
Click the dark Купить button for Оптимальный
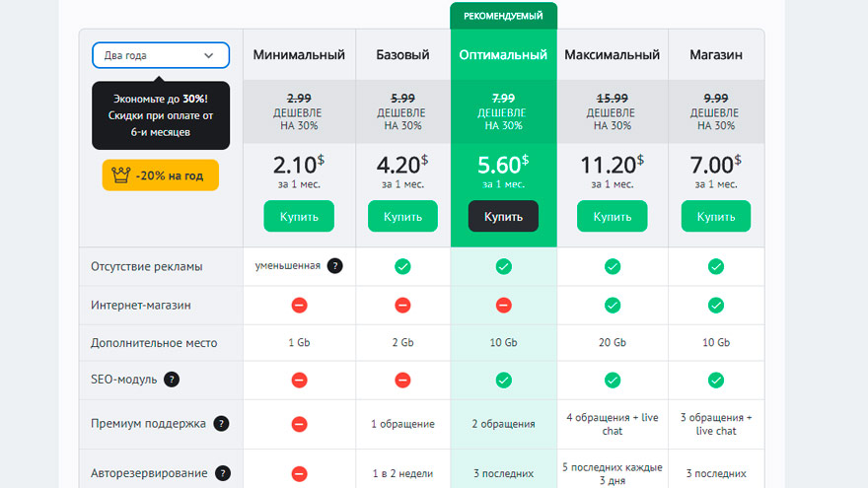tap(503, 216)
